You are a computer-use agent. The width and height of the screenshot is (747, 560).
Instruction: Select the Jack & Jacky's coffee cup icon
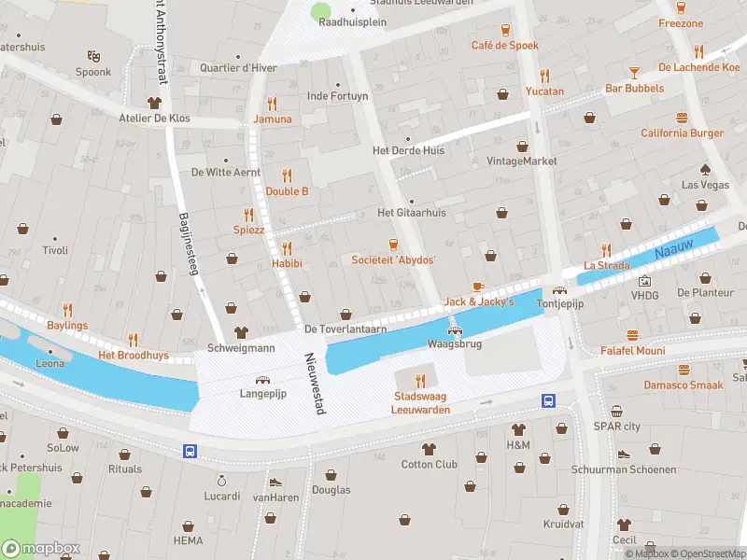478,287
